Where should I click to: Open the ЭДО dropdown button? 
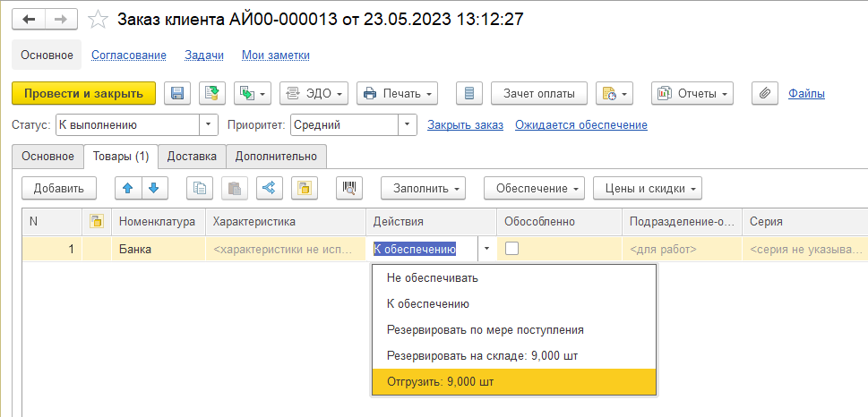(x=314, y=93)
